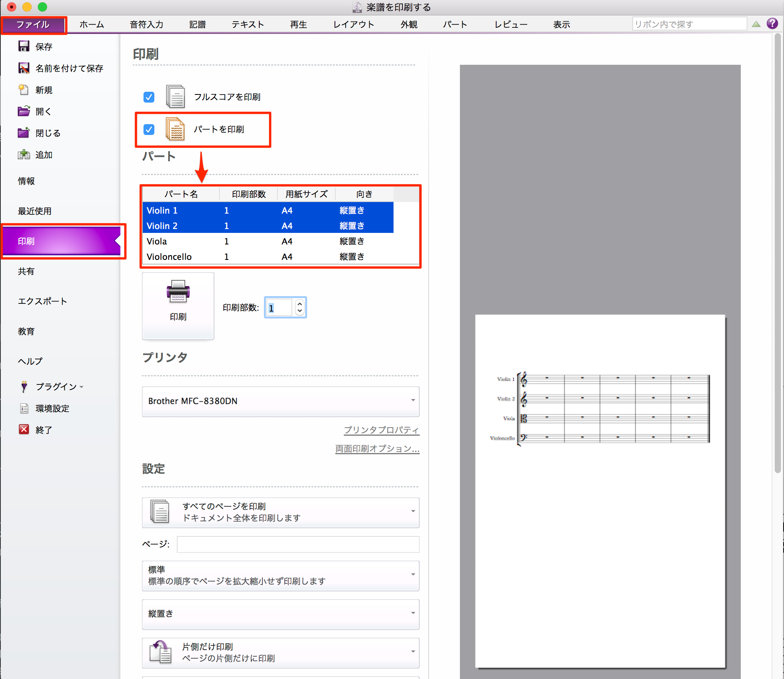Select 共有 in the sidebar
Image resolution: width=784 pixels, height=679 pixels.
[26, 271]
